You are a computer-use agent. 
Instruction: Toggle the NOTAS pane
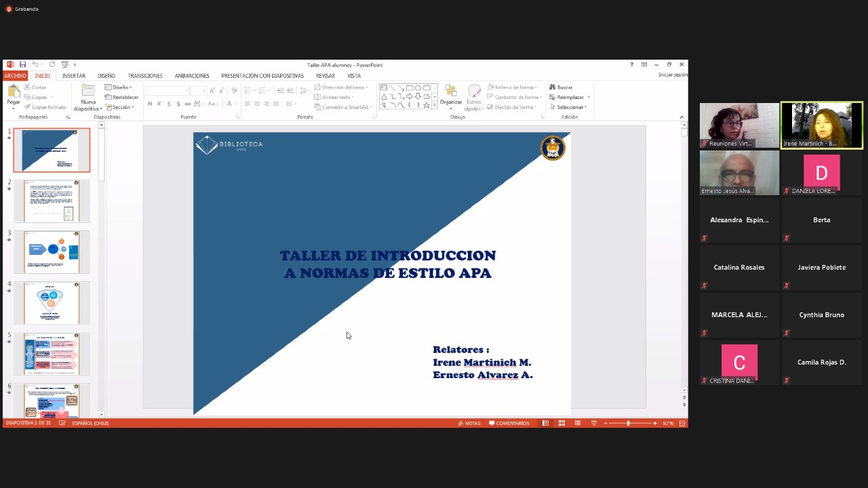coord(469,423)
